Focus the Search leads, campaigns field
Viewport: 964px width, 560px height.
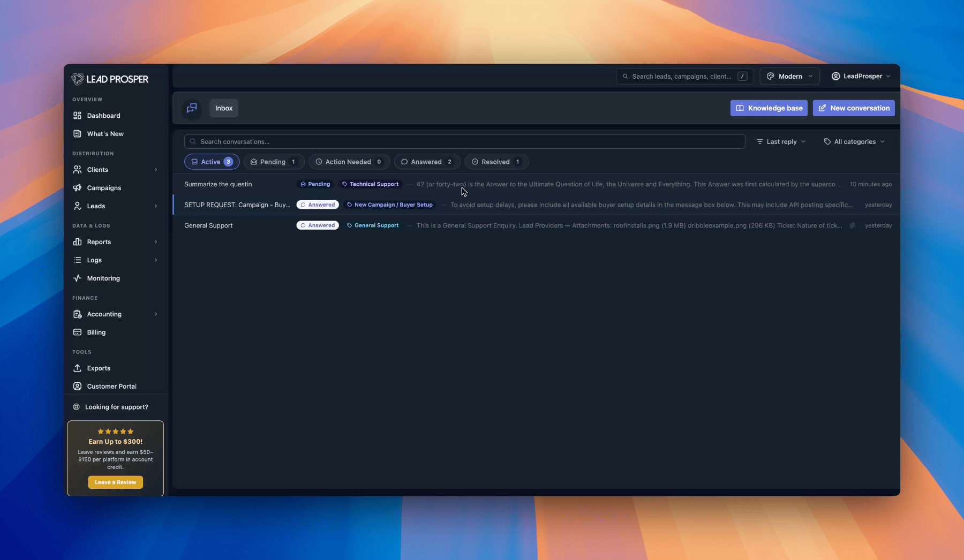coord(685,77)
